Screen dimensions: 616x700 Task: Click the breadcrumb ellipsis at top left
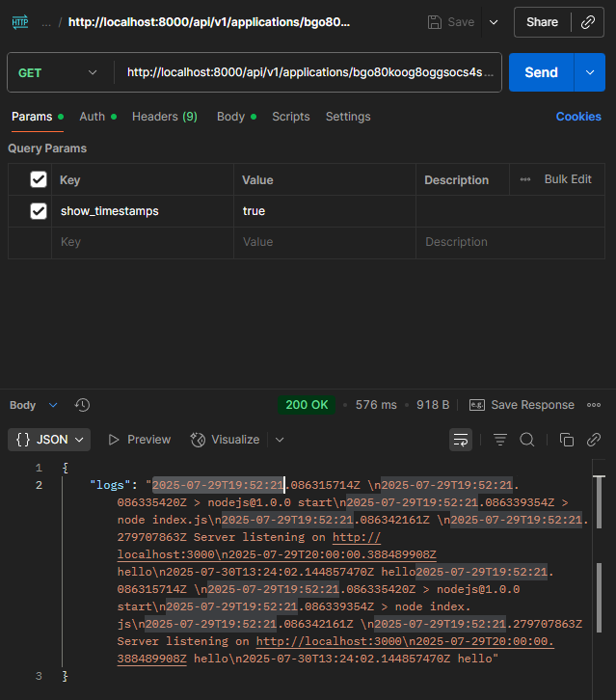tap(46, 23)
